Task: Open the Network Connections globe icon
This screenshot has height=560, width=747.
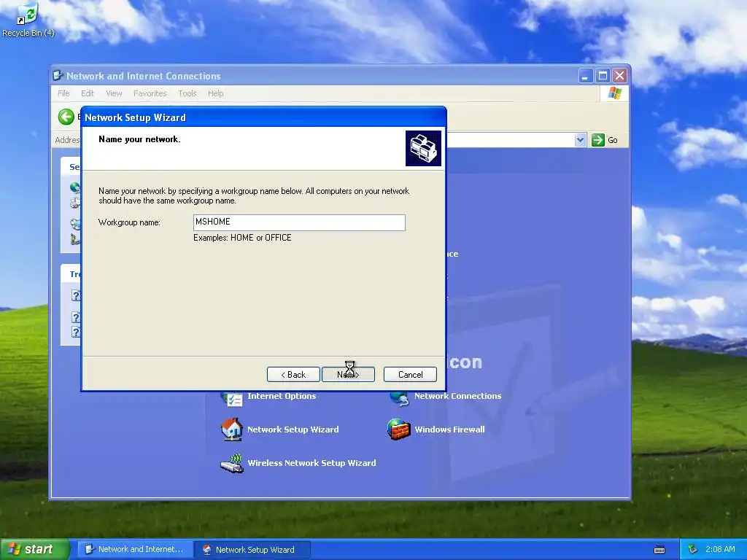Action: point(399,398)
